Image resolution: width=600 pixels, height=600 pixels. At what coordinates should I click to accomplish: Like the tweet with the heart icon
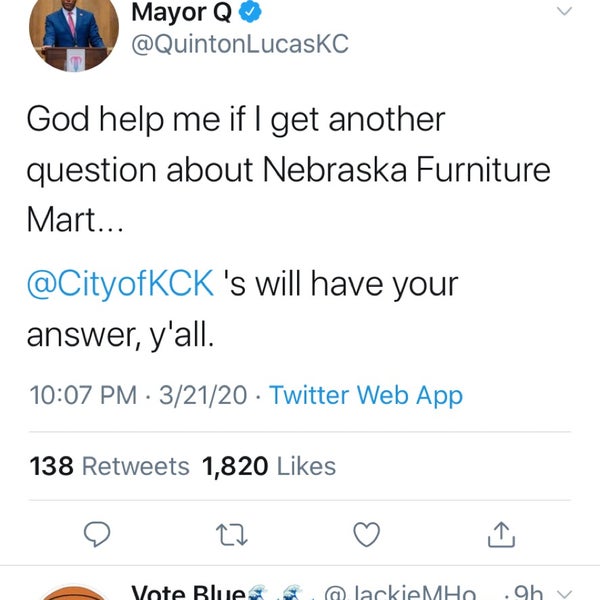click(367, 535)
